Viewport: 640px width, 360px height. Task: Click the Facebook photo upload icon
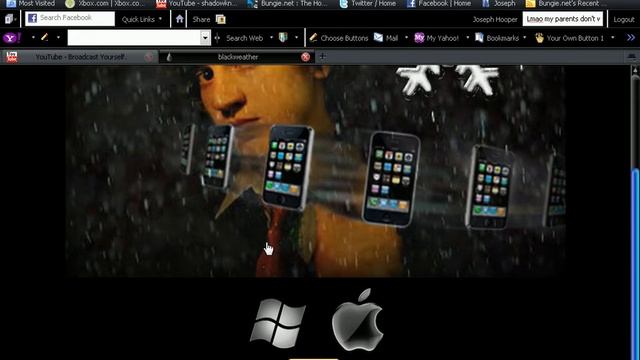coord(220,19)
